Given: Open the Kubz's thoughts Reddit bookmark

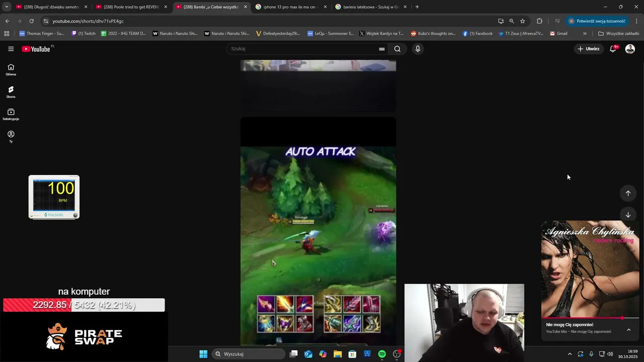Looking at the screenshot, I should point(433,34).
